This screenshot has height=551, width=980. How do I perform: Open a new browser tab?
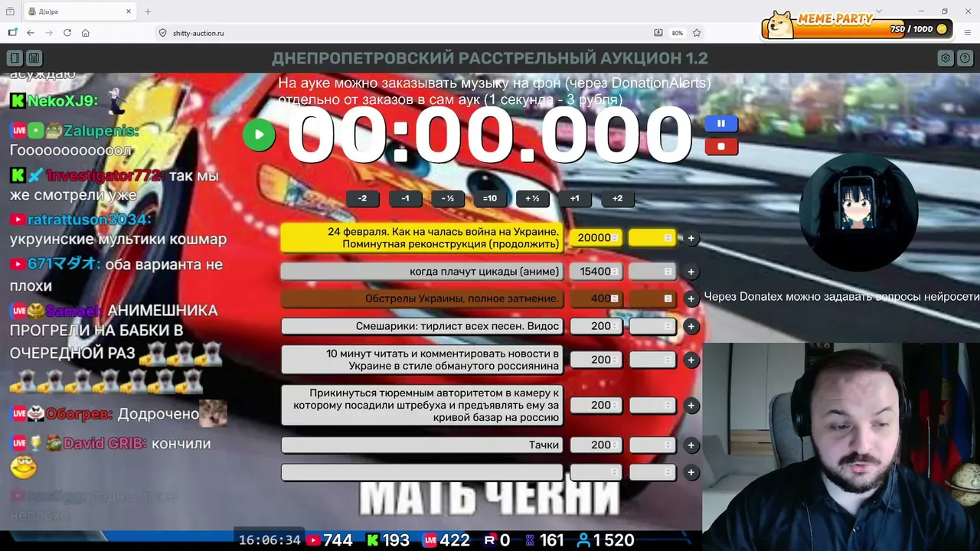(148, 11)
